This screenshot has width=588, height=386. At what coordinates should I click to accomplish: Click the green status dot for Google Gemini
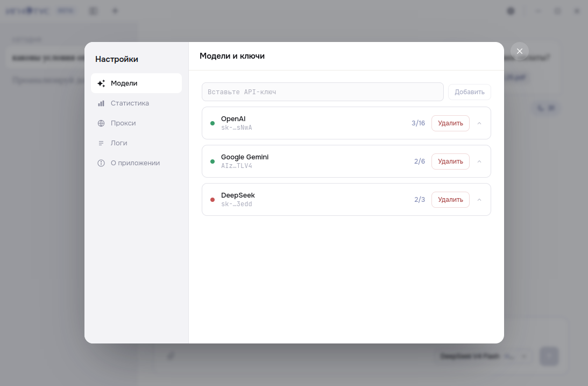pyautogui.click(x=212, y=162)
